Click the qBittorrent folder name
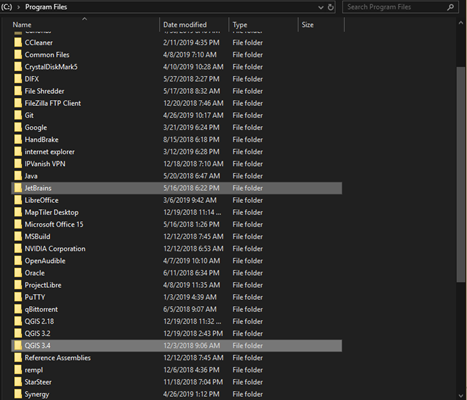The width and height of the screenshot is (467, 400). coord(41,309)
